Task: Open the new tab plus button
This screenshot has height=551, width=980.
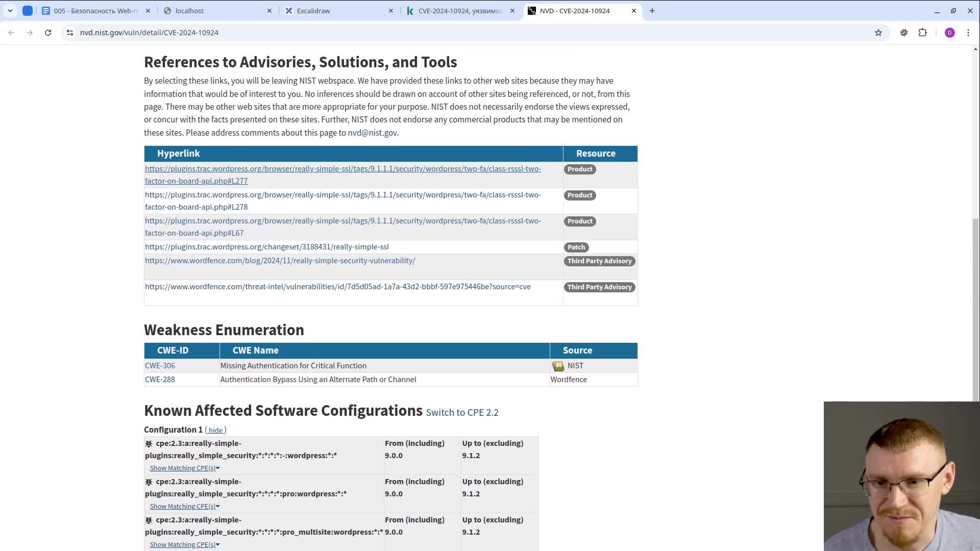Action: (652, 11)
